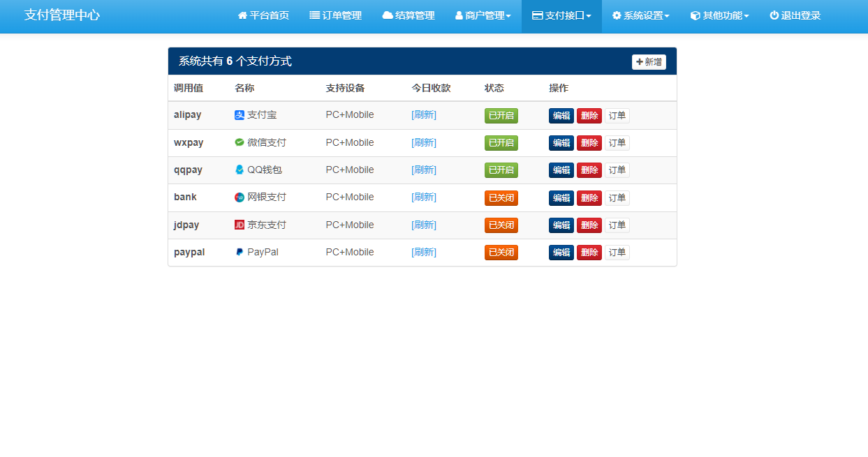
Task: Refresh today's income for qqpay
Action: (424, 170)
